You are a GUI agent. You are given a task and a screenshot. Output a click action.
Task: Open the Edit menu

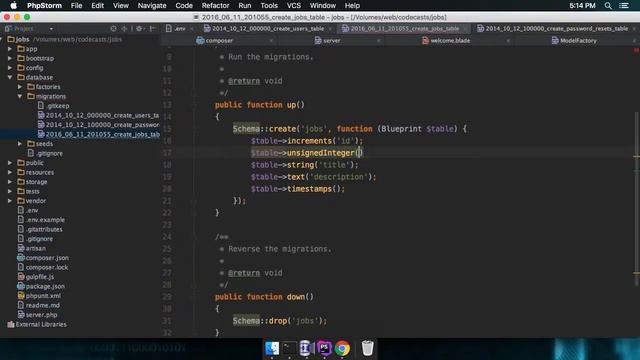(x=97, y=5)
